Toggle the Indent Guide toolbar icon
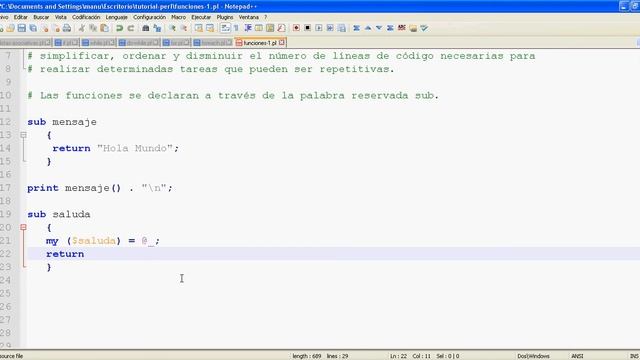640x360 pixels. (x=247, y=28)
